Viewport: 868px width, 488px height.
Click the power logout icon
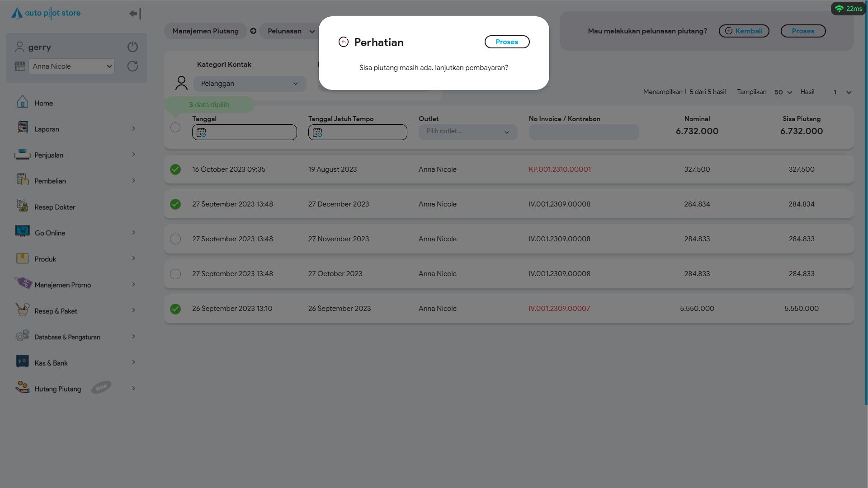pos(132,47)
